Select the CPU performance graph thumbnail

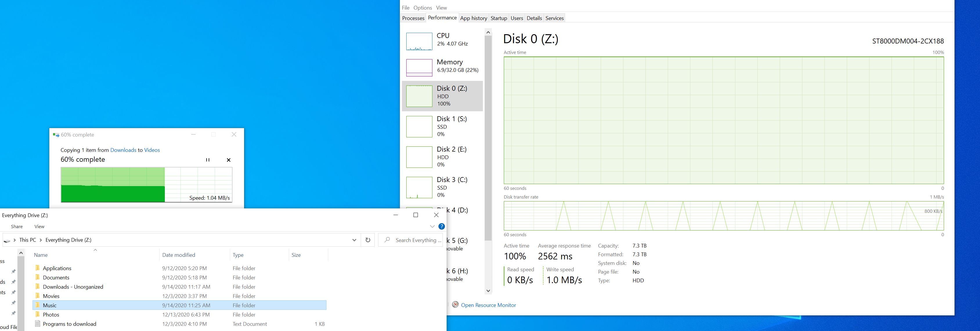[x=419, y=41]
